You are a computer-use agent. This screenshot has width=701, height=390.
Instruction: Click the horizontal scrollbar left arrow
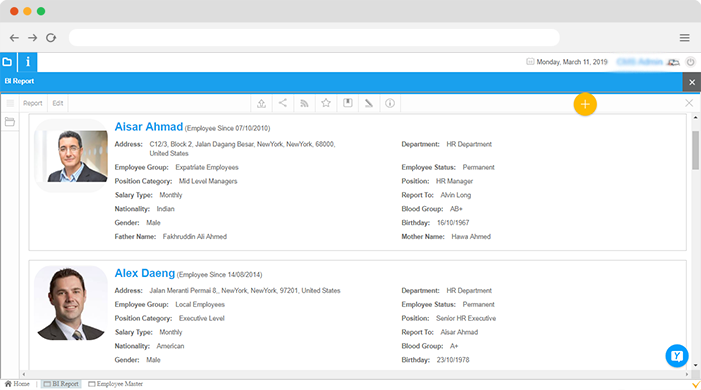click(24, 374)
